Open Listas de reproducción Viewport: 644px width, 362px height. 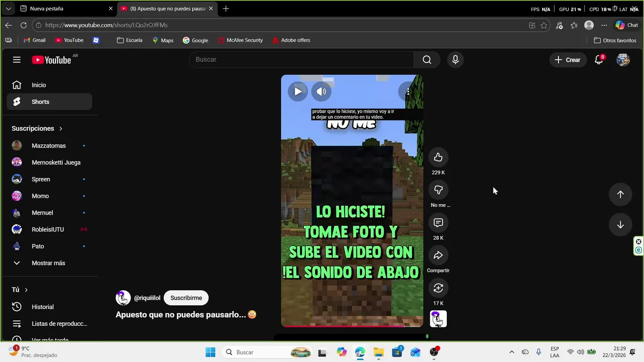coord(49,324)
